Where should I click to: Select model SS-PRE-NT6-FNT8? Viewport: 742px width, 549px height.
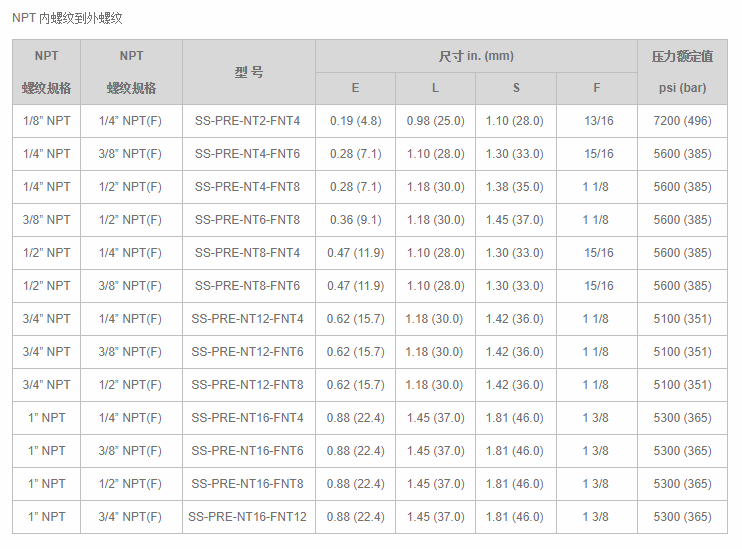(x=248, y=220)
